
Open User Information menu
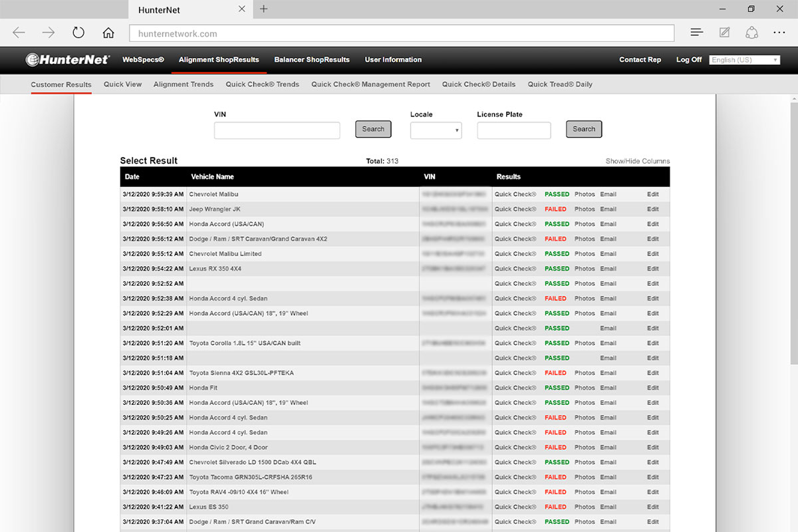point(393,60)
